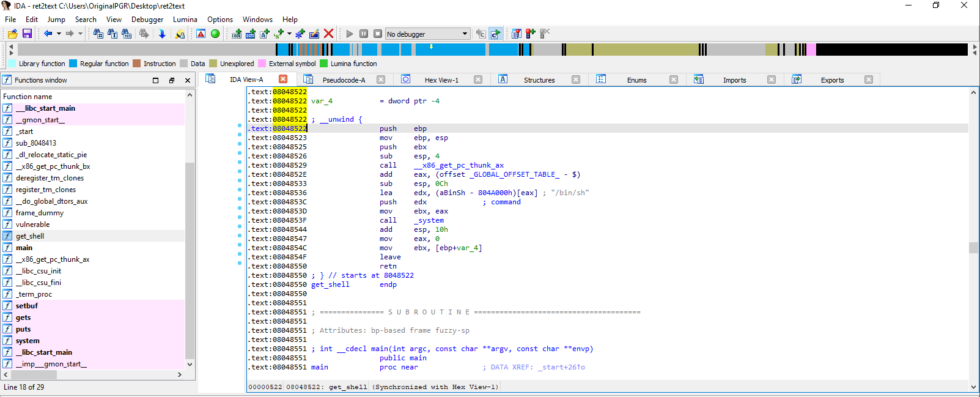Open the Jump menu

[x=56, y=20]
